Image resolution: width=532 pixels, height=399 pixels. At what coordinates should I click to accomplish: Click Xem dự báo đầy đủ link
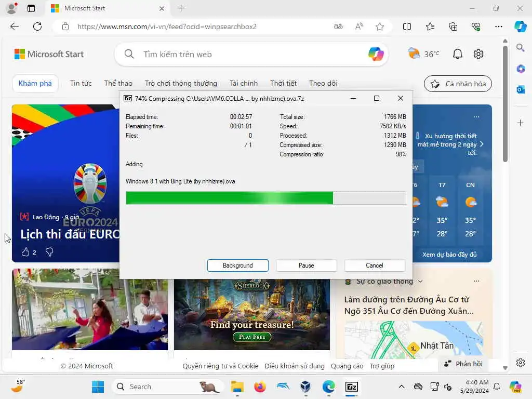tap(449, 255)
